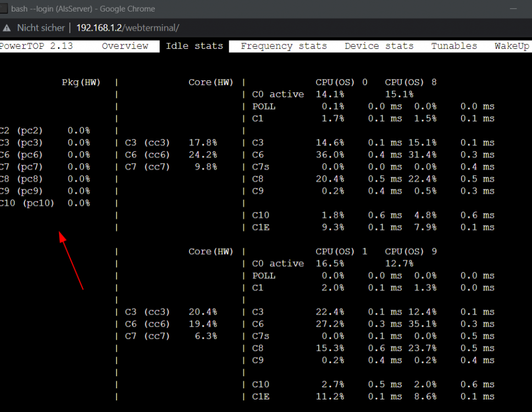532x412 pixels.
Task: Click the address bar URL 192.168.1.2/webterminal/
Action: pyautogui.click(x=128, y=28)
